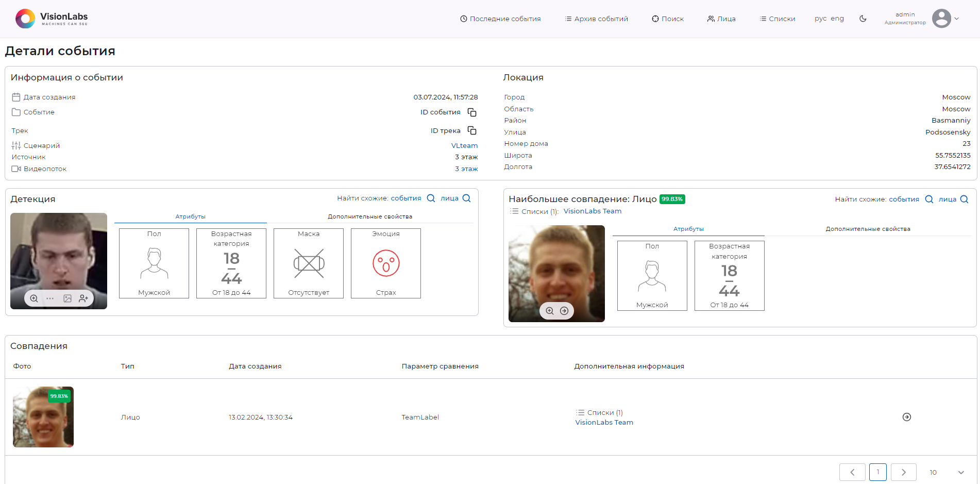The width and height of the screenshot is (980, 484).
Task: Find similar лица in best match panel
Action: tap(948, 199)
